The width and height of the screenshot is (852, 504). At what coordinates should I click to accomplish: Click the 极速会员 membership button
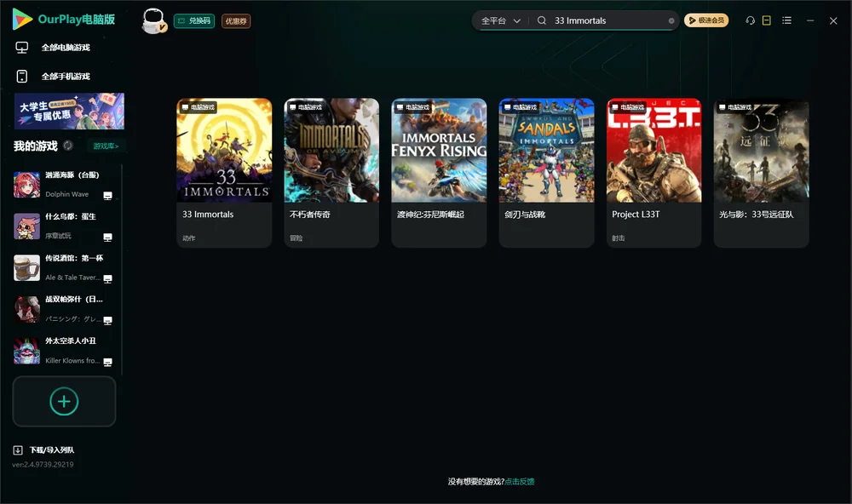(706, 20)
